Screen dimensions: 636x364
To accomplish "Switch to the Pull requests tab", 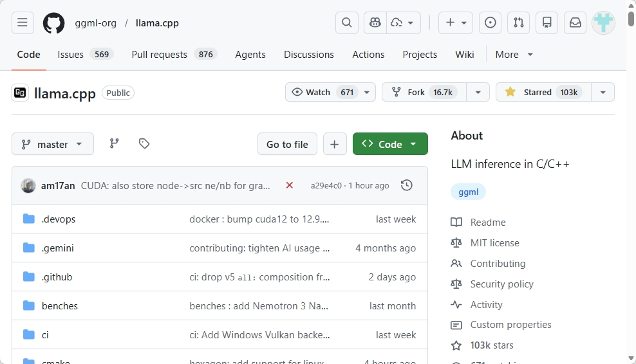I will click(174, 54).
